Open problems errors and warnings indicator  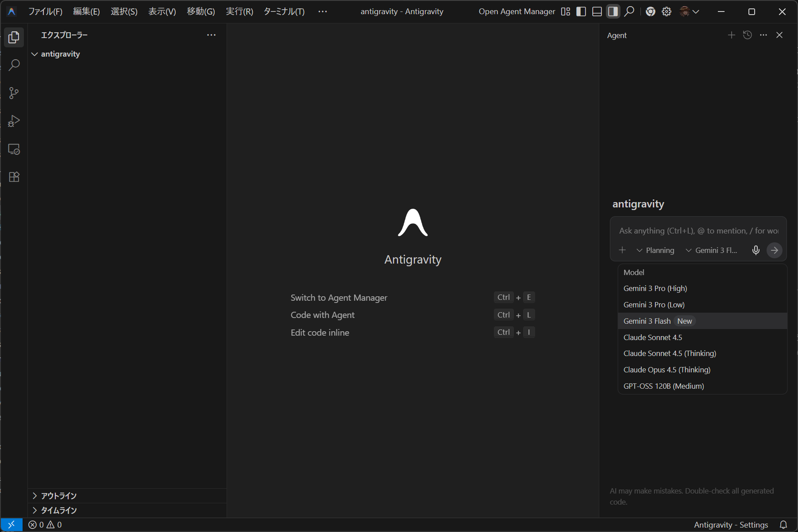[x=45, y=525]
